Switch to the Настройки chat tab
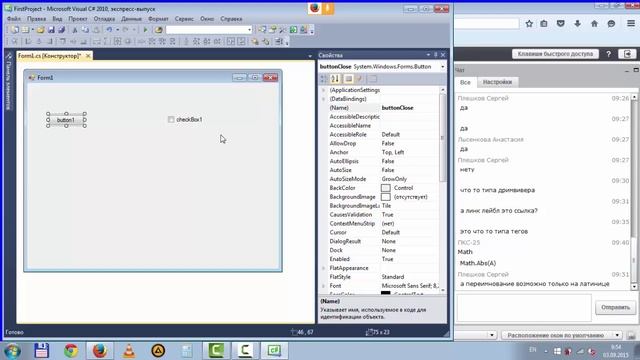The height and width of the screenshot is (360, 640). (497, 82)
